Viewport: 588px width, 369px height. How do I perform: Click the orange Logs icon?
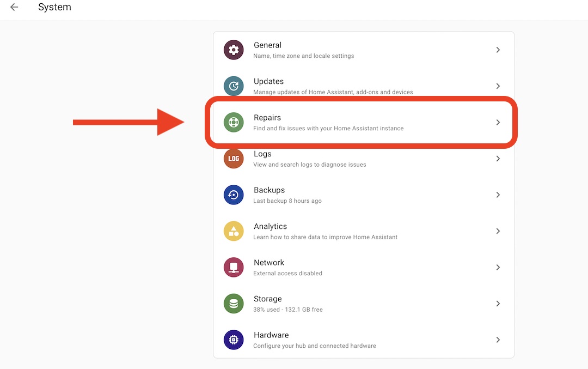click(234, 159)
